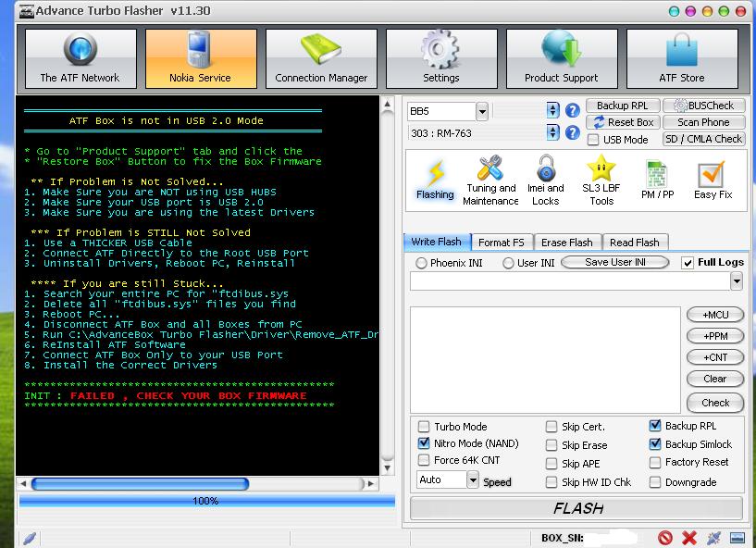
Task: Enable the USB Mode checkbox
Action: click(593, 140)
